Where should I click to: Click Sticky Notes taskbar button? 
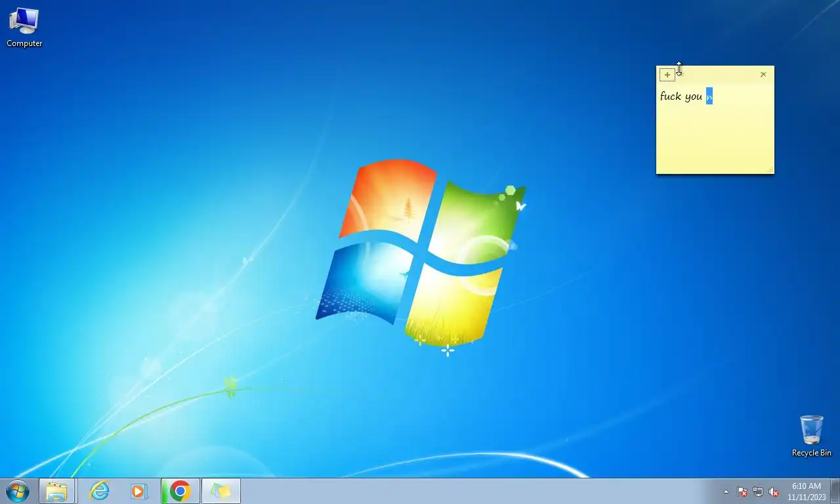click(x=221, y=491)
